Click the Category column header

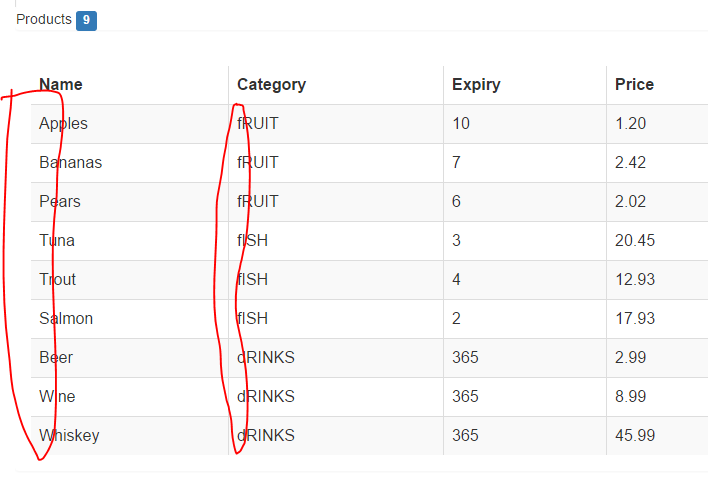click(x=271, y=85)
